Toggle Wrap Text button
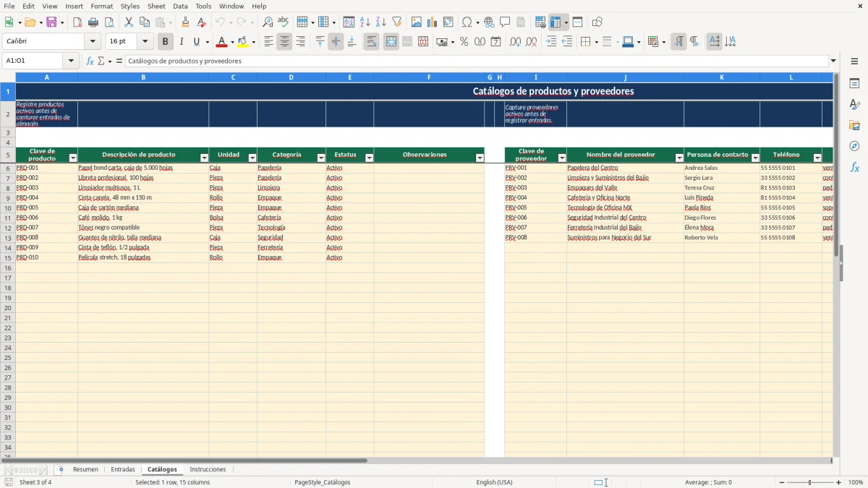The width and height of the screenshot is (868, 488). tap(372, 42)
